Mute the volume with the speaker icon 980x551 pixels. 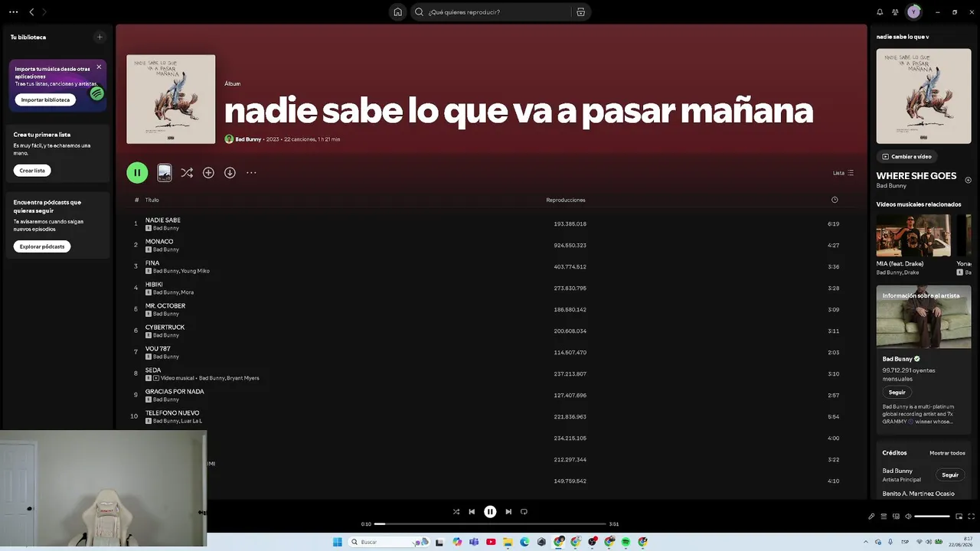(908, 517)
